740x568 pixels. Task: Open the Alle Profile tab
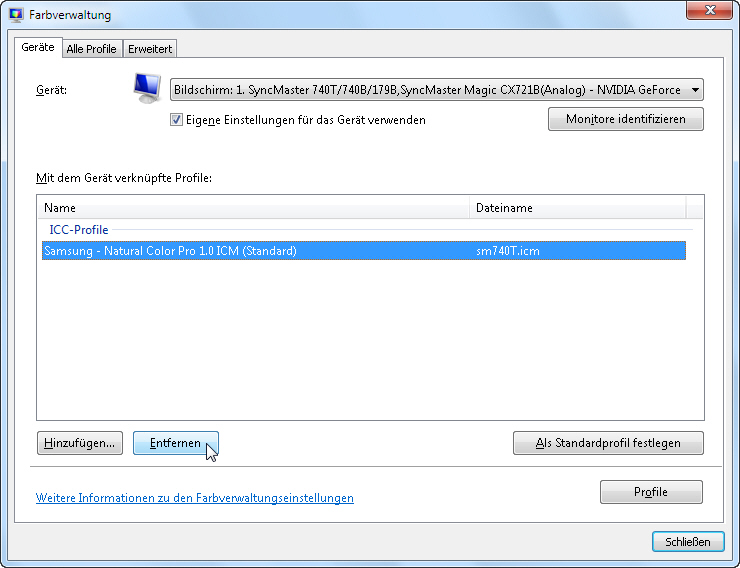91,49
